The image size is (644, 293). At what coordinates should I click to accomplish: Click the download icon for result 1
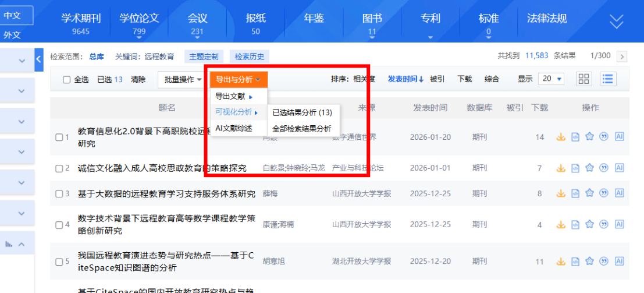point(561,137)
